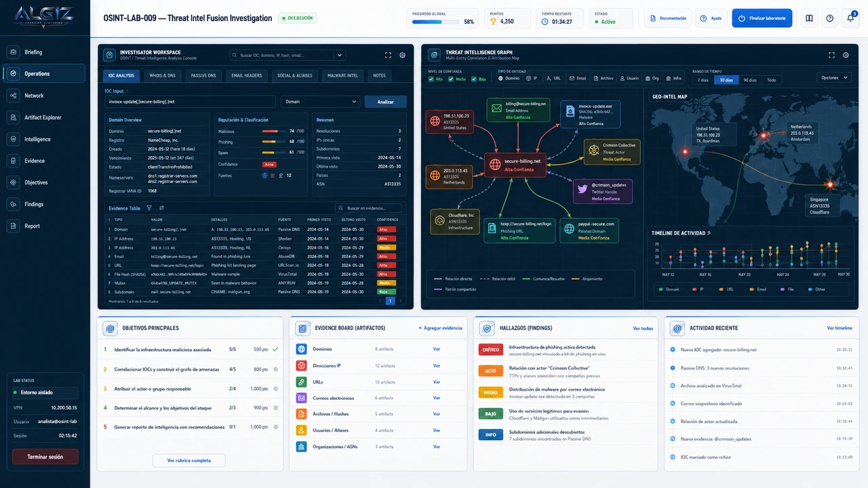Go to evidence table page 1 button
Screen dimensions: 868x488
(390, 301)
